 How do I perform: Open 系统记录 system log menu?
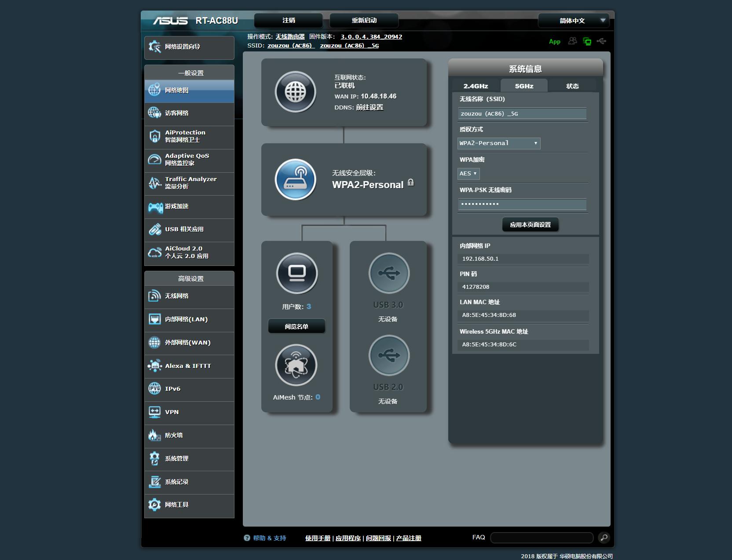click(189, 482)
